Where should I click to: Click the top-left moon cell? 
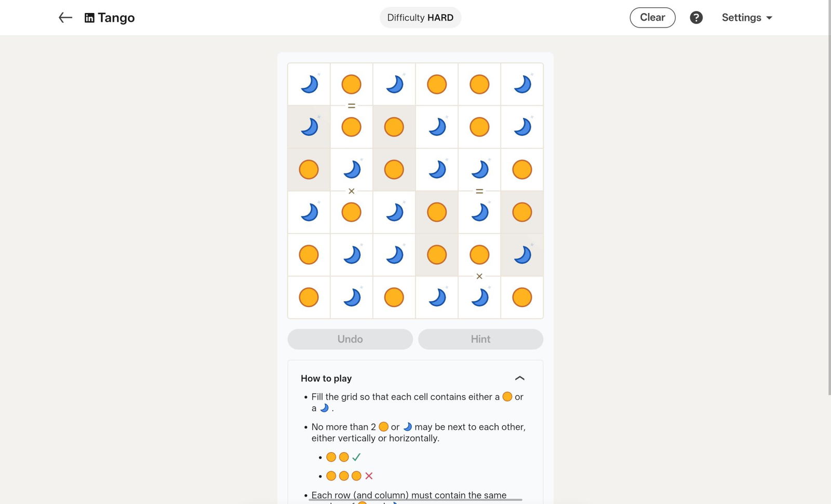point(309,84)
